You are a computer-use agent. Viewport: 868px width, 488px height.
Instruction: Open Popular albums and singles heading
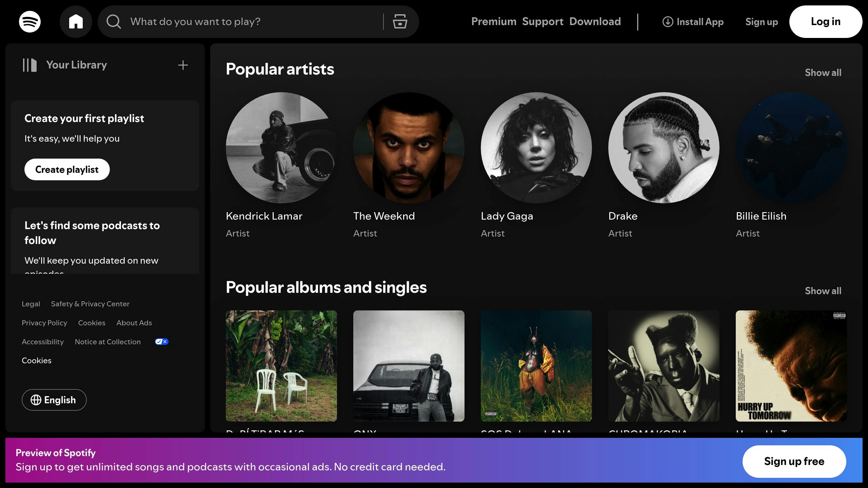pos(326,287)
